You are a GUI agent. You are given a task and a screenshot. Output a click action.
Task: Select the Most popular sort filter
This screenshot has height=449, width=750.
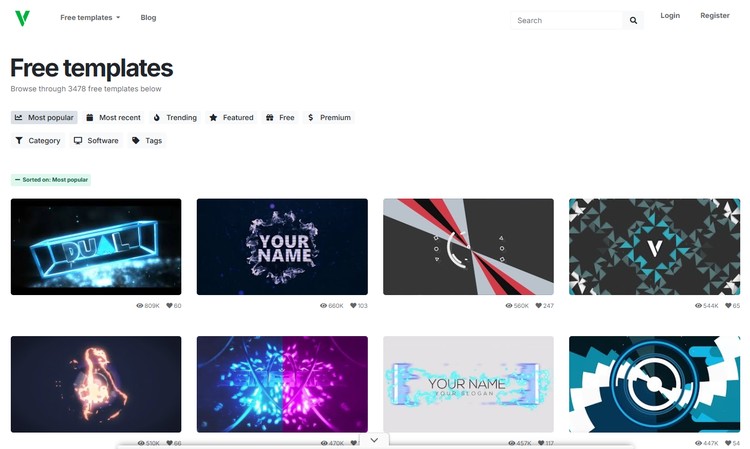[44, 118]
